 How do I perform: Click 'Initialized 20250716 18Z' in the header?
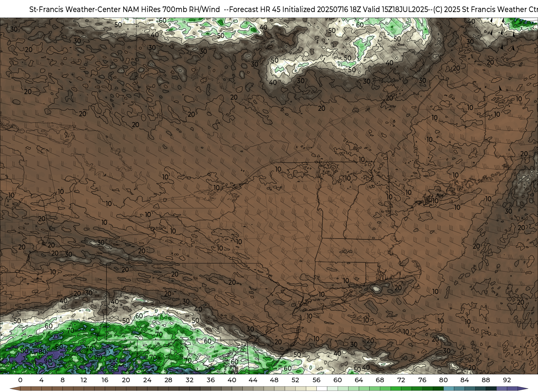(322, 10)
